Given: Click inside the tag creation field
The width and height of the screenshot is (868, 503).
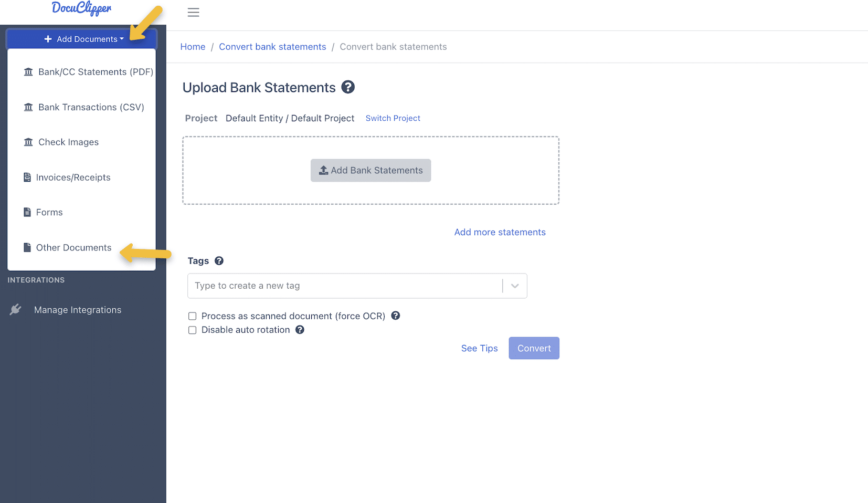Looking at the screenshot, I should point(315,286).
